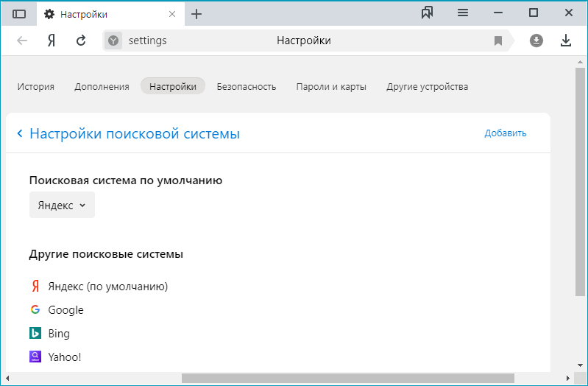
Task: Select the Настройки navigation tab
Action: (173, 86)
